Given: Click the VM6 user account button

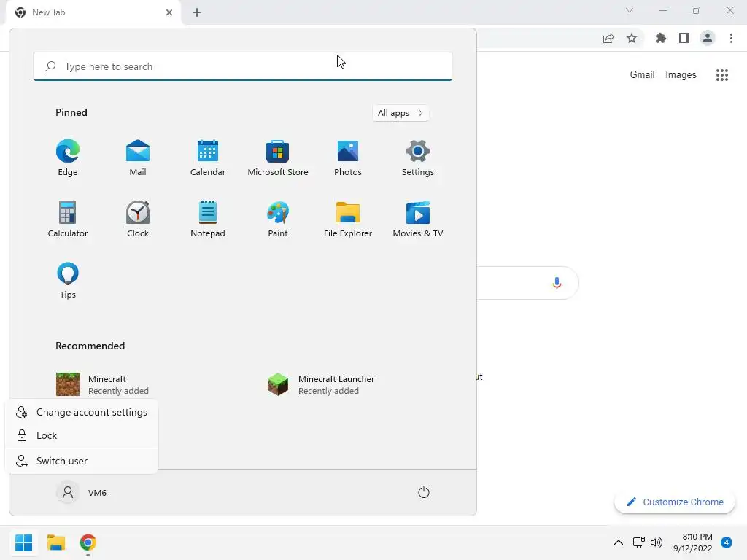Looking at the screenshot, I should pyautogui.click(x=82, y=492).
